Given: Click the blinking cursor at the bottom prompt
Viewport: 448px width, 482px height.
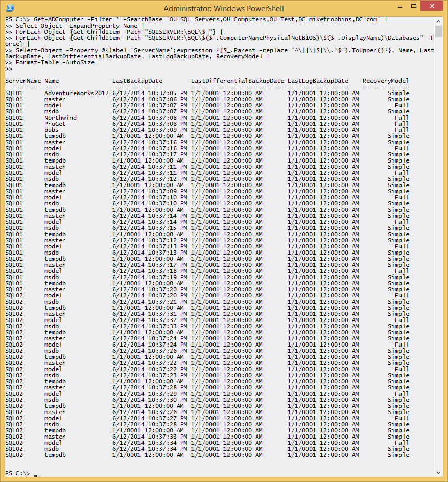Looking at the screenshot, I should [35, 474].
